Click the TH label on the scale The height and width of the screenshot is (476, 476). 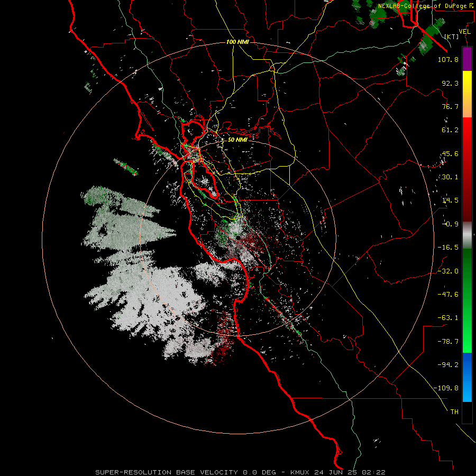point(454,412)
